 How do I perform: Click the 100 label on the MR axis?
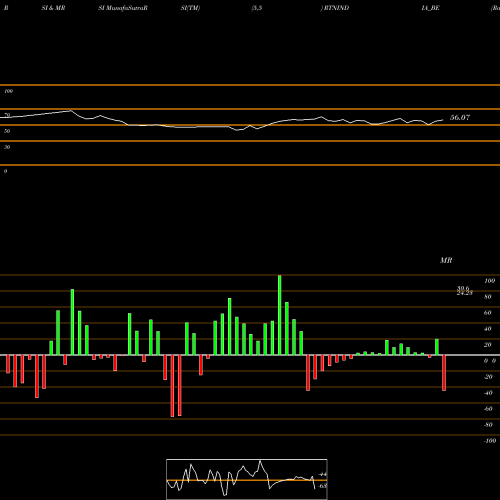tap(490, 281)
